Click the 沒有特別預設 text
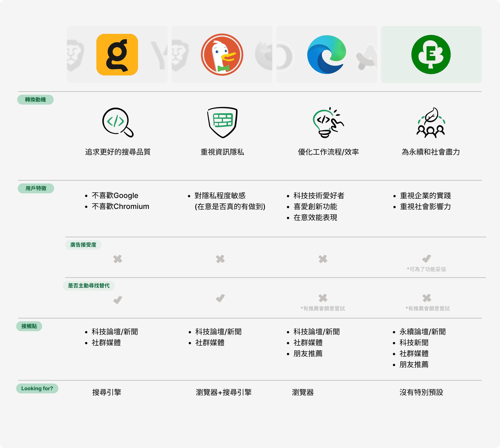Viewport: 500px width, 448px height. pyautogui.click(x=421, y=392)
